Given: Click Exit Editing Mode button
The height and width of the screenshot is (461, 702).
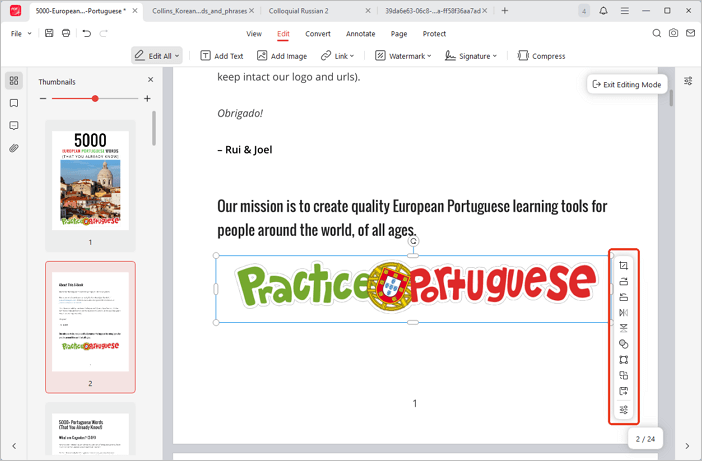Looking at the screenshot, I should click(x=626, y=85).
